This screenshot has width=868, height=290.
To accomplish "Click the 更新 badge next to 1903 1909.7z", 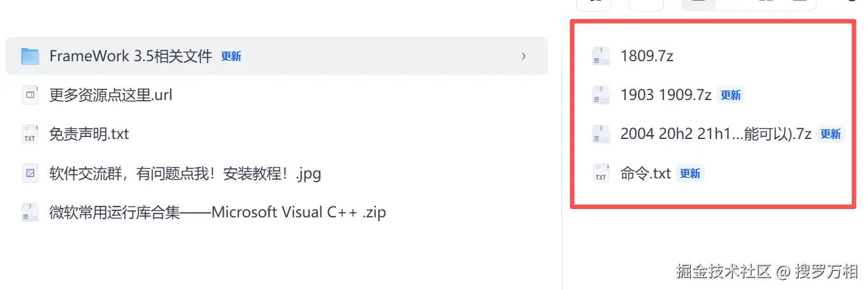I will pyautogui.click(x=730, y=96).
